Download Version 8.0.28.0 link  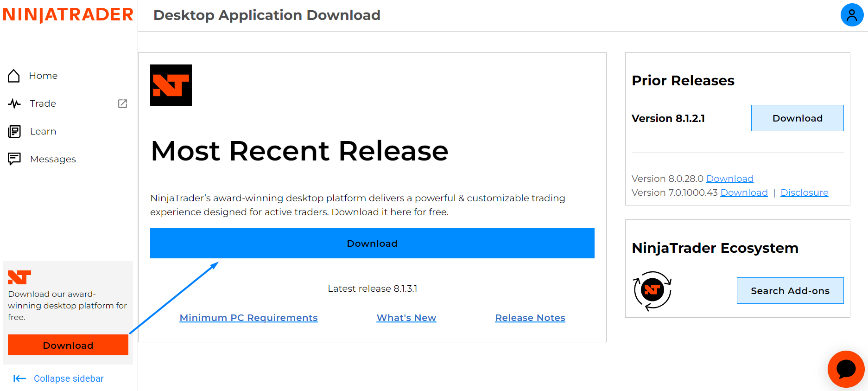729,179
